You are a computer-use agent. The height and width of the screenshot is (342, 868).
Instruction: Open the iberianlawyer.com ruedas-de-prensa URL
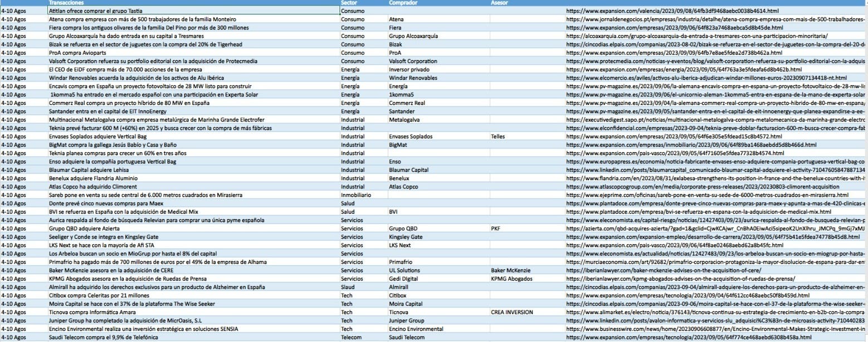click(680, 278)
